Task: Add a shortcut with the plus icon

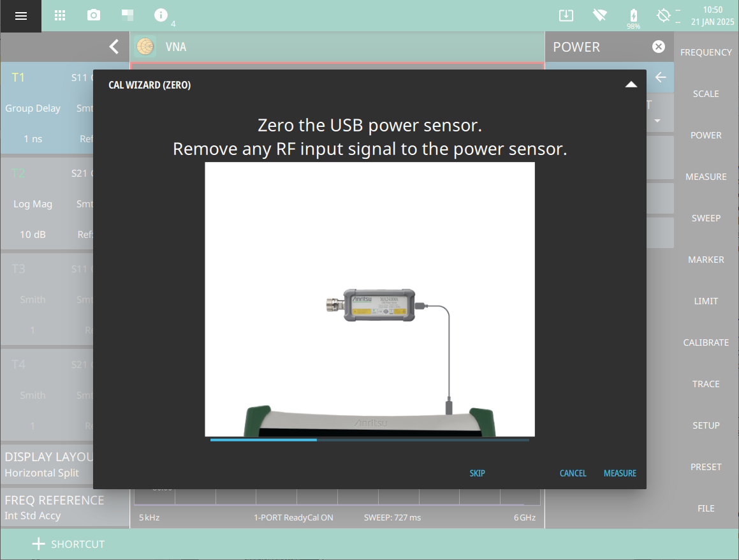Action: point(39,544)
